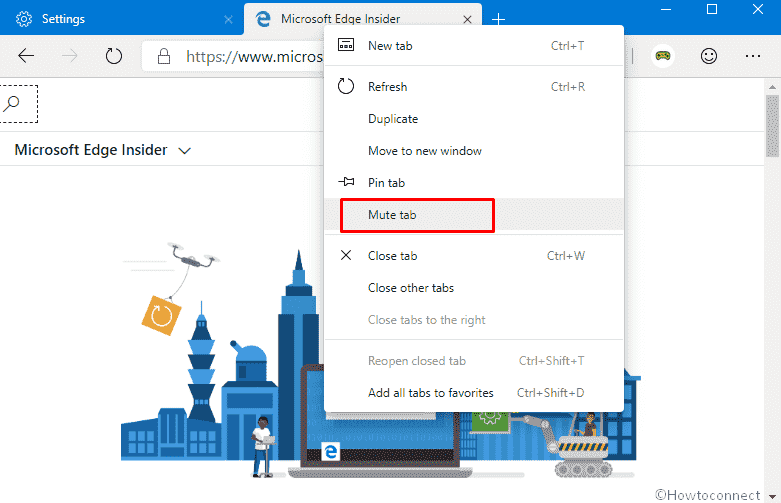Click the Edge logo on the tab
Viewport: 781px width, 503px height.
(x=263, y=19)
